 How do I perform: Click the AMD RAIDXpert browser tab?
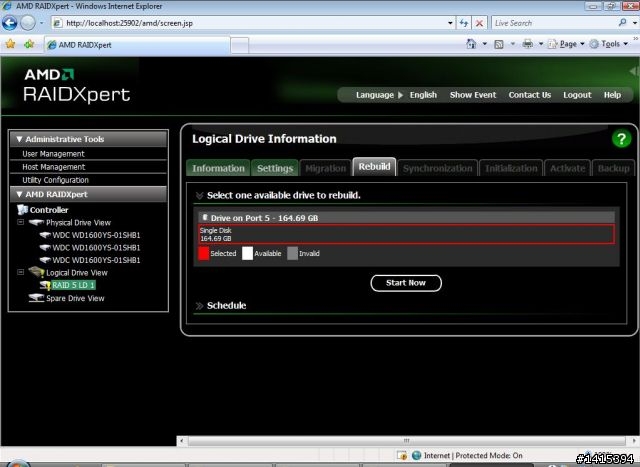(137, 44)
